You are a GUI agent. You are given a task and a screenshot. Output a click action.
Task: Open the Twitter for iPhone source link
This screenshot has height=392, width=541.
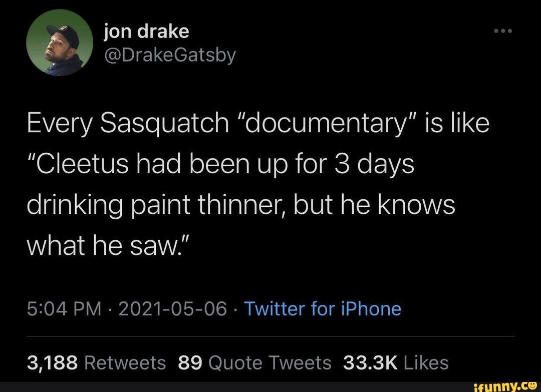click(323, 309)
